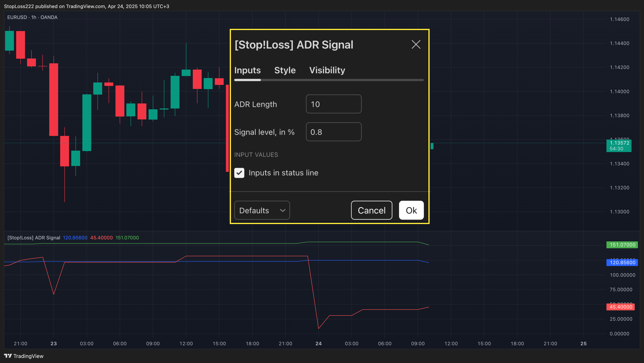Click the TradingView logo
Viewport: 644px width, 363px height.
click(24, 356)
